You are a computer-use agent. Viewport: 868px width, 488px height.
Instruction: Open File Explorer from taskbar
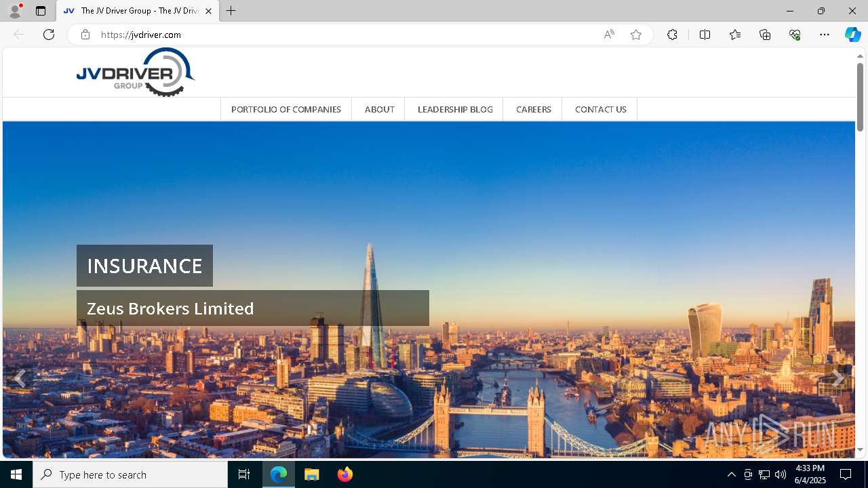[x=311, y=474]
